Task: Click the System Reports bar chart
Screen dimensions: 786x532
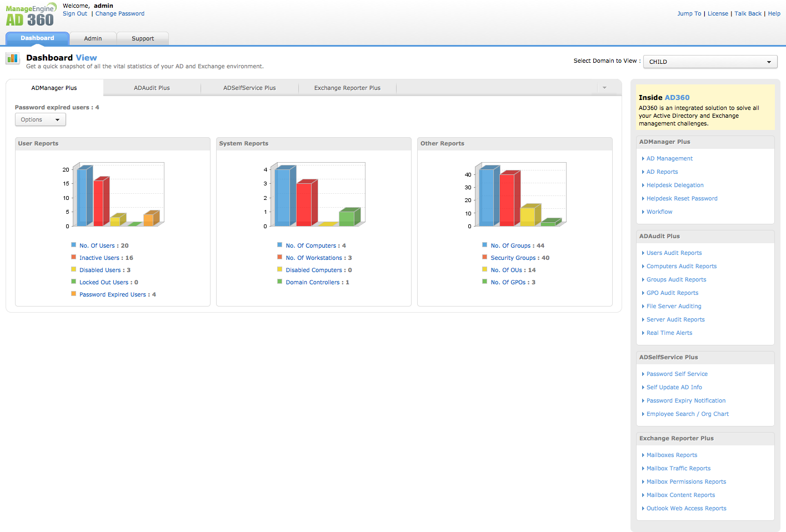Action: click(314, 195)
